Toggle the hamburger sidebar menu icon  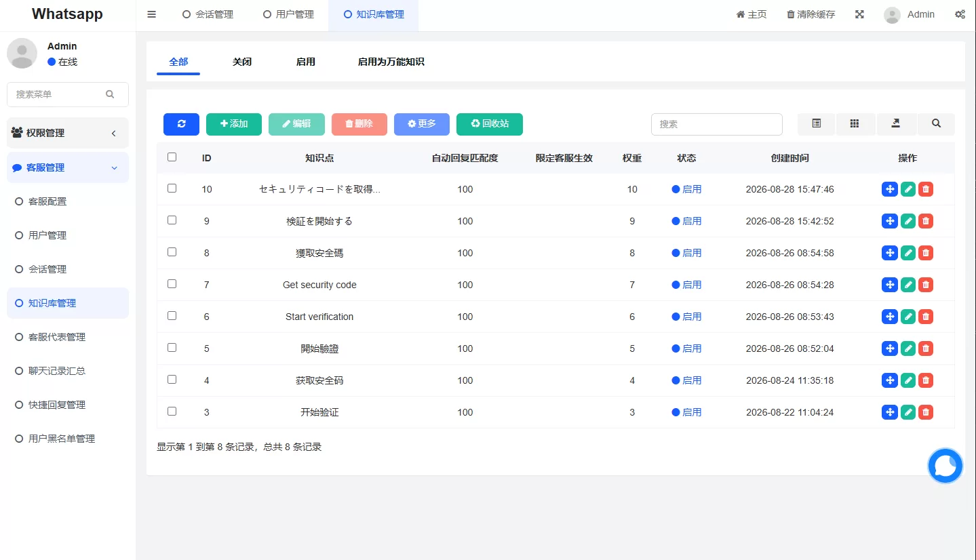(x=152, y=14)
